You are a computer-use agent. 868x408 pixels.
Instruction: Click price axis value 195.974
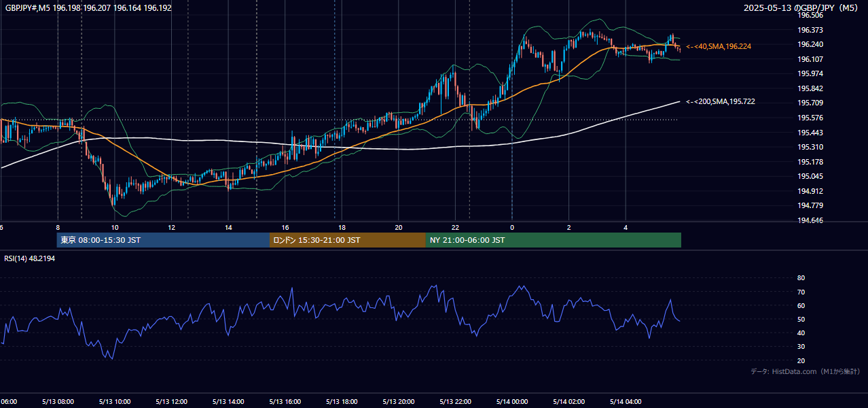810,73
